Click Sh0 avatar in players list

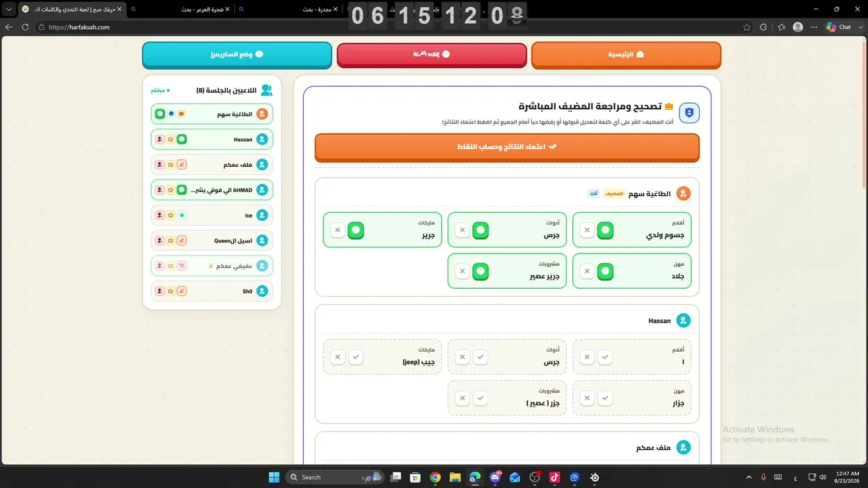(262, 291)
